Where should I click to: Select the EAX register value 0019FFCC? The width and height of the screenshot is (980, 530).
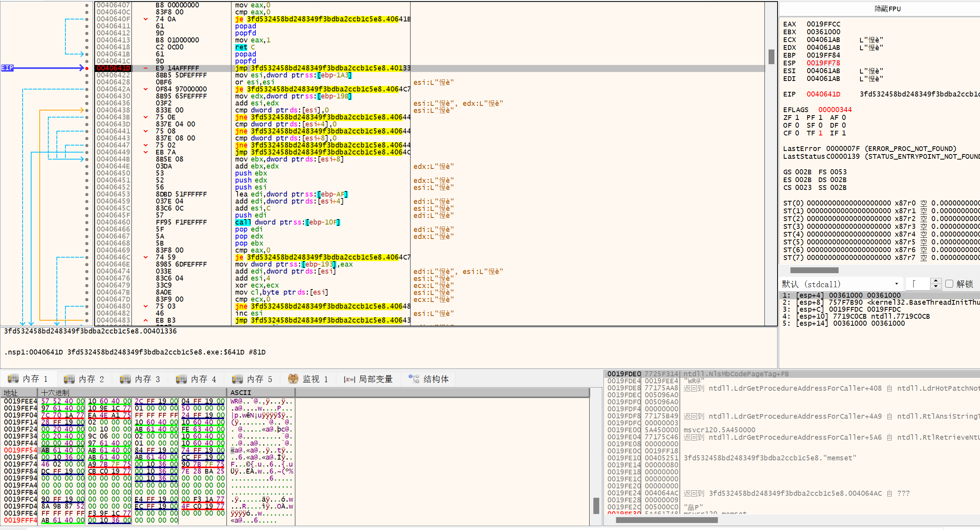[x=823, y=24]
